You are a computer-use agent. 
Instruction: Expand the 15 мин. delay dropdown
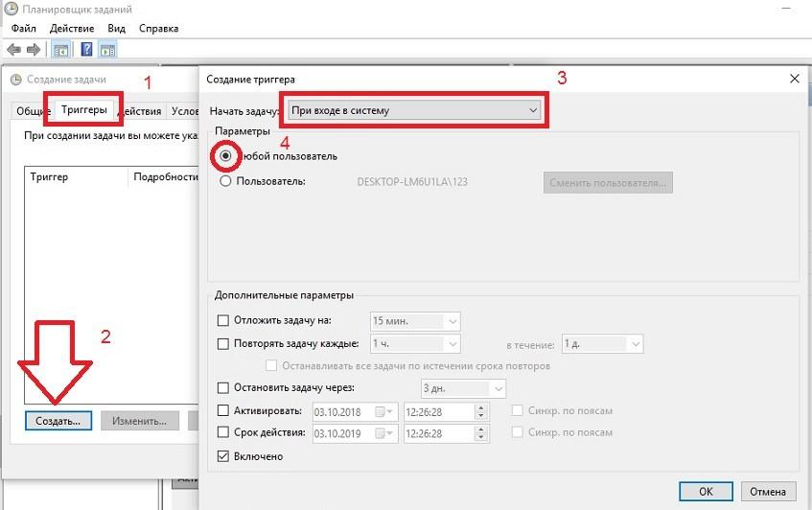[x=452, y=321]
